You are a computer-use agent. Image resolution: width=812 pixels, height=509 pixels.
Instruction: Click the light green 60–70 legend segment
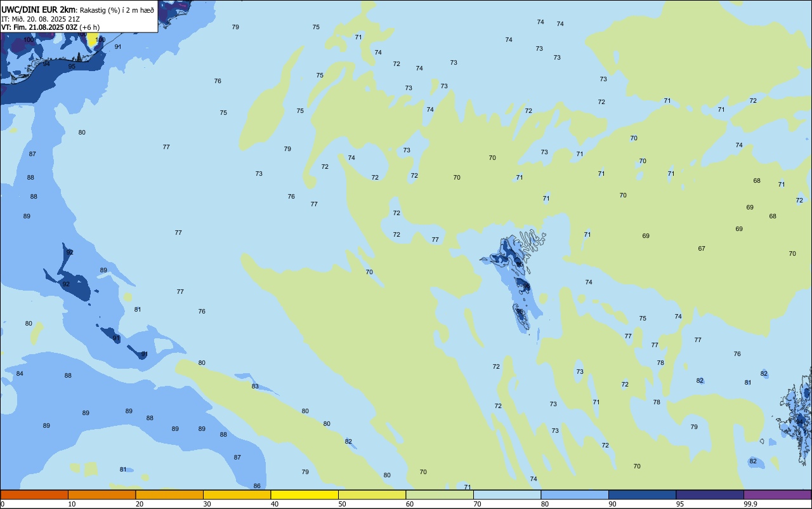pyautogui.click(x=440, y=494)
